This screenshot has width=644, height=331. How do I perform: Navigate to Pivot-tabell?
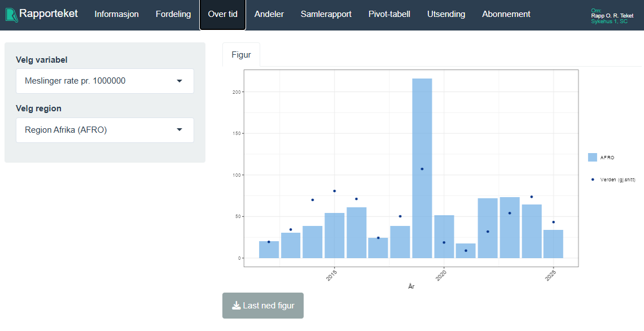(389, 14)
